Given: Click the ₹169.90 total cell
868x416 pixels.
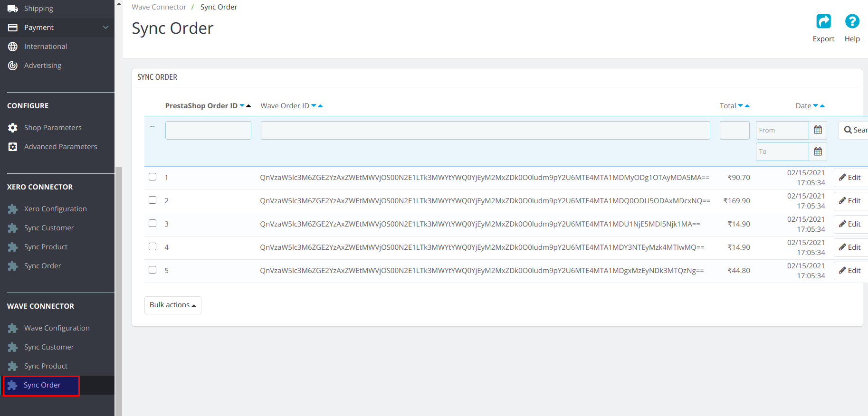Looking at the screenshot, I should 736,201.
